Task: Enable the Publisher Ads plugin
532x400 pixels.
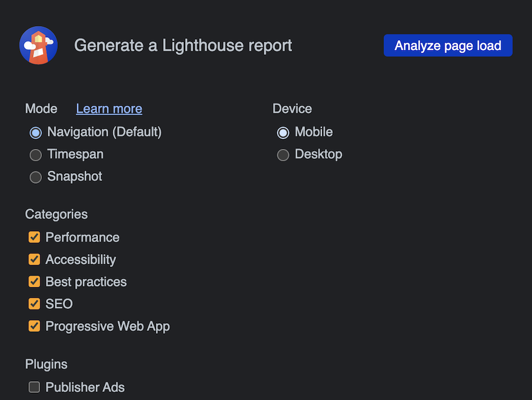Action: [x=34, y=388]
